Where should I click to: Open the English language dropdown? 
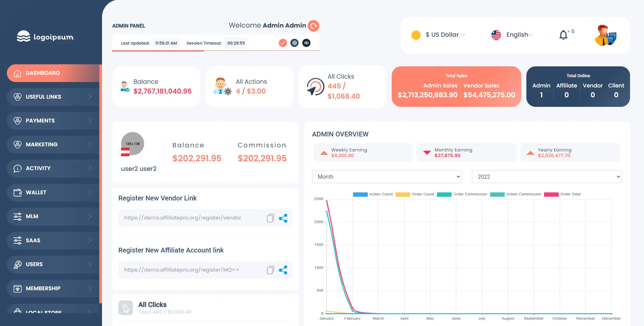[x=520, y=35]
